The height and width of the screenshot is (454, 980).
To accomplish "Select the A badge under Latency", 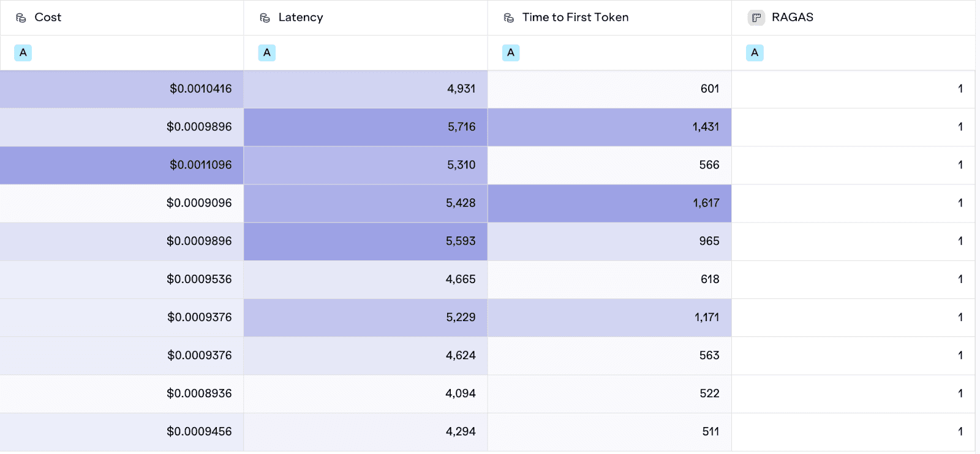I will pyautogui.click(x=267, y=53).
